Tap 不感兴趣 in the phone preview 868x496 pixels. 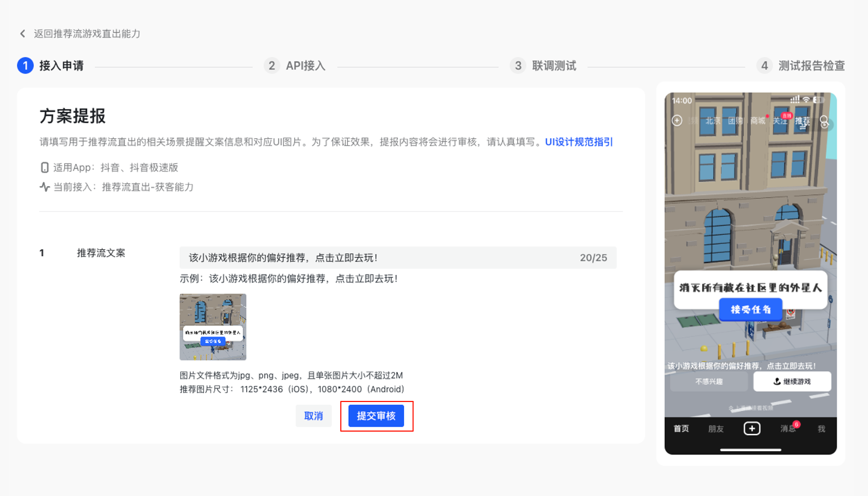[709, 382]
